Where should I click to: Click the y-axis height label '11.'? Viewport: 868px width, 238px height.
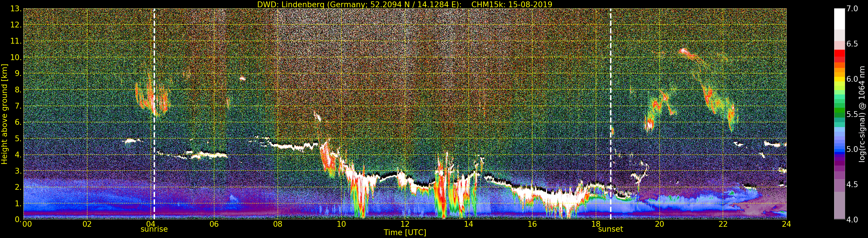click(x=16, y=41)
